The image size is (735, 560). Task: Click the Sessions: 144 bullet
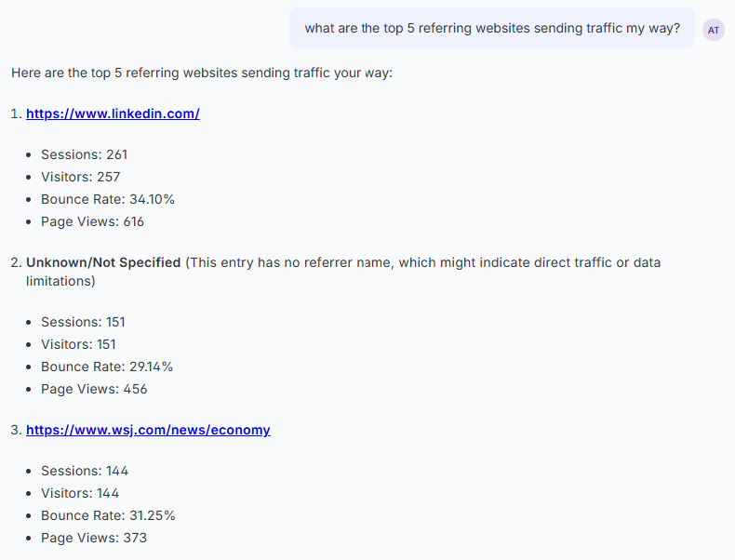click(x=85, y=471)
